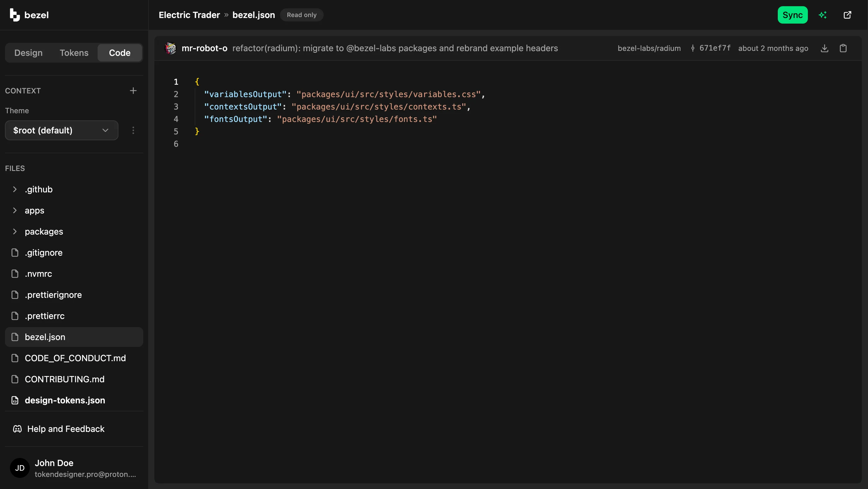This screenshot has height=489, width=868.
Task: Click the .prettierignore file icon
Action: [15, 295]
